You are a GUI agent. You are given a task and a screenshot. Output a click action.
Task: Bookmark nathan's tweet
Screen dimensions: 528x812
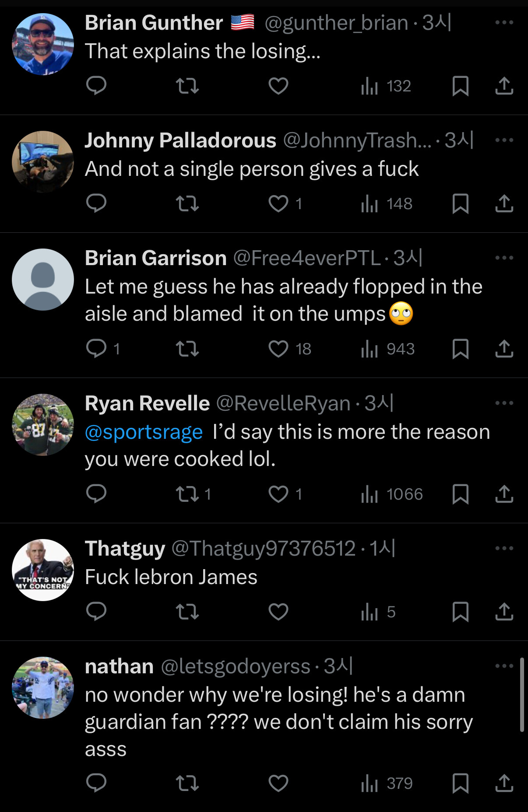coord(460,783)
